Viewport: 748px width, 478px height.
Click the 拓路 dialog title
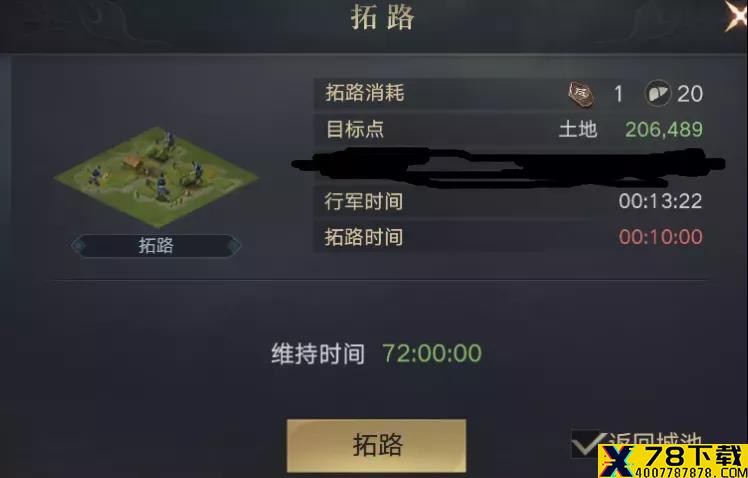coord(383,17)
